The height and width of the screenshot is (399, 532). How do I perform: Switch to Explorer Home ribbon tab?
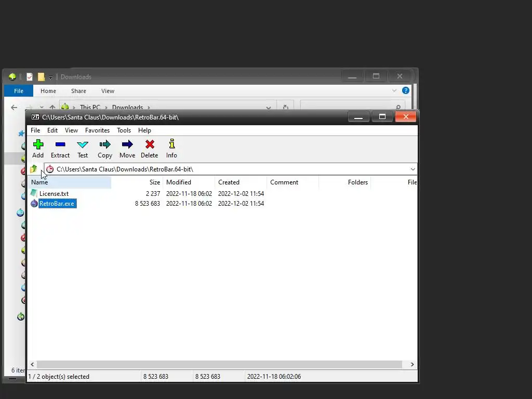[x=48, y=91]
